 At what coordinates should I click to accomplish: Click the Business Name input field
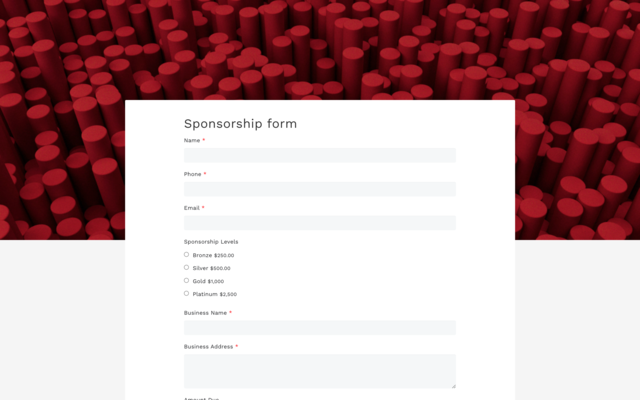coord(319,328)
